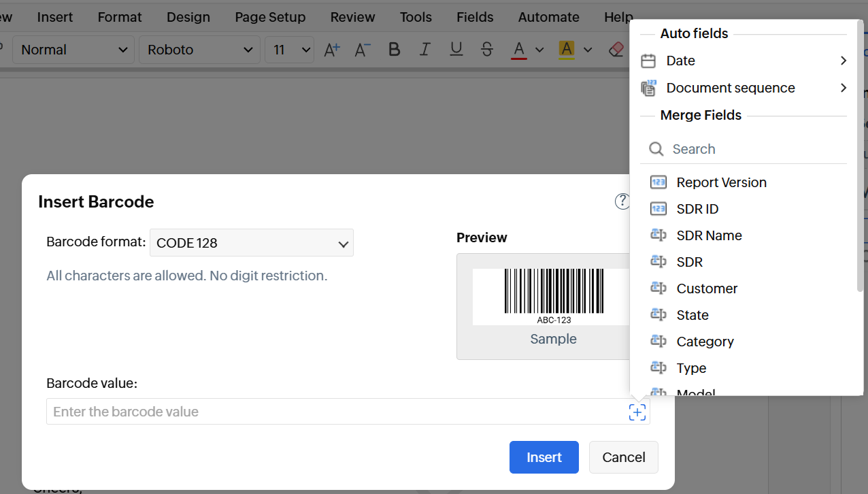Open the font color picker arrow
Viewport: 868px width, 494px height.
point(539,50)
